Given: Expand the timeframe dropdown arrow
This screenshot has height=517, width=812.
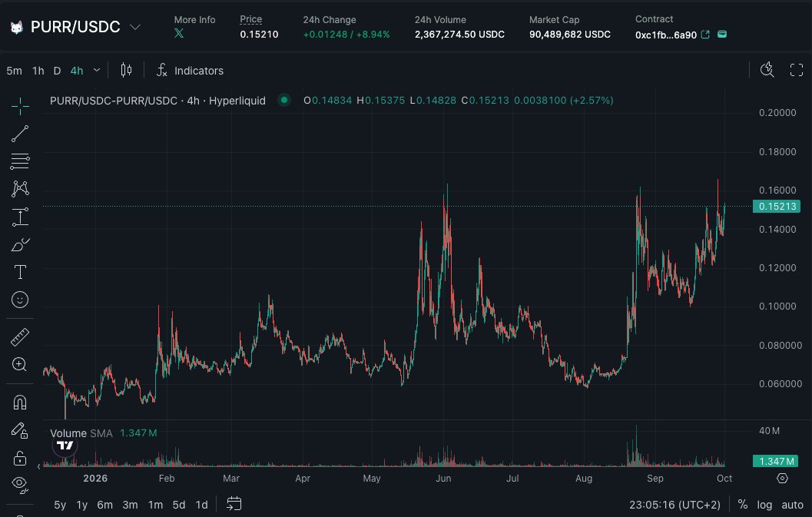Looking at the screenshot, I should [97, 70].
